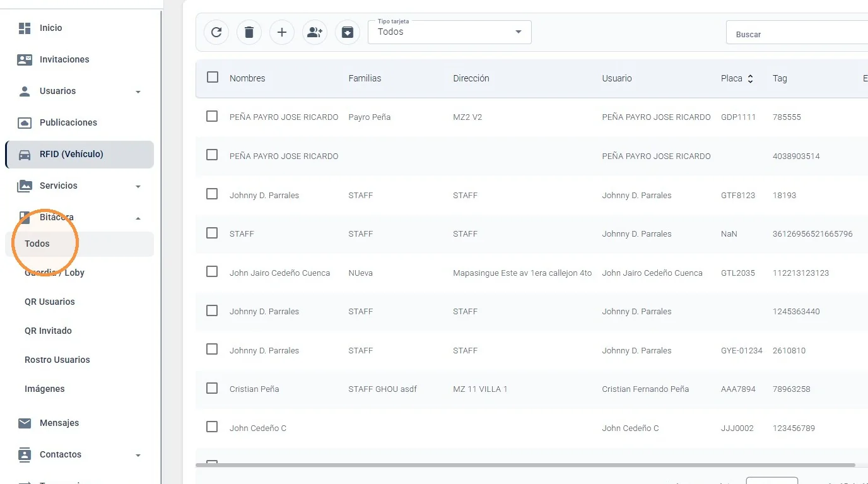Collapse the Bitácora menu arrow
Image resolution: width=868 pixels, height=484 pixels.
(x=138, y=218)
